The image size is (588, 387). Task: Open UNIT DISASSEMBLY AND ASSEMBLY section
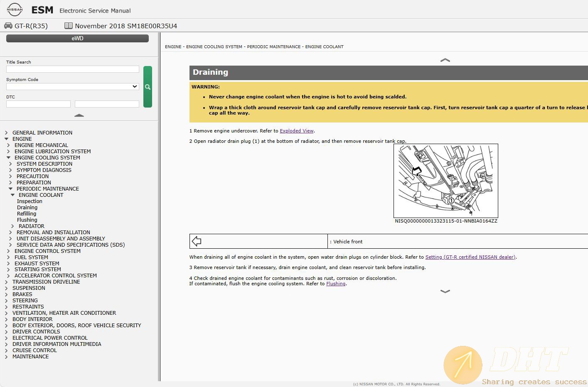[x=61, y=239]
